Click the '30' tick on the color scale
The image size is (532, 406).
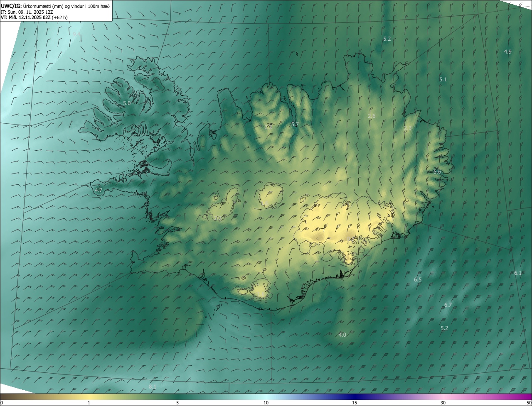click(x=443, y=403)
